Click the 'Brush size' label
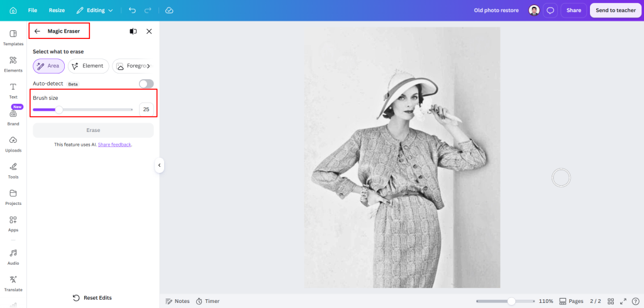644x308 pixels. pyautogui.click(x=45, y=98)
